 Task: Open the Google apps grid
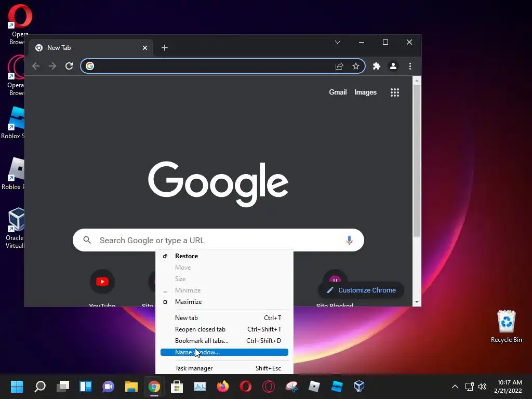pyautogui.click(x=395, y=92)
